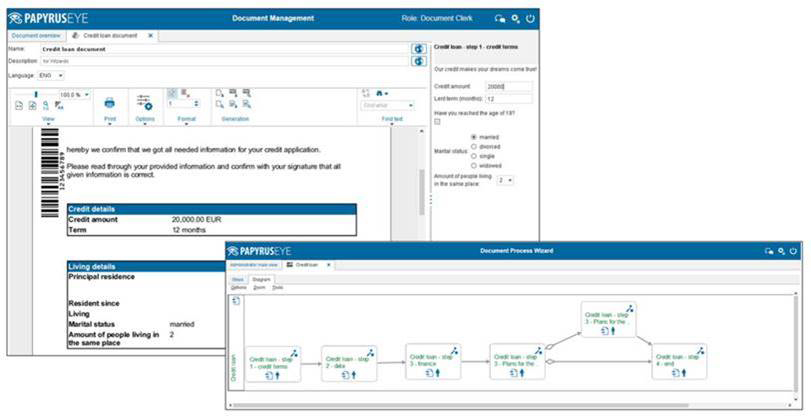
Task: Click binoculars icon in Find text group
Action: click(380, 93)
